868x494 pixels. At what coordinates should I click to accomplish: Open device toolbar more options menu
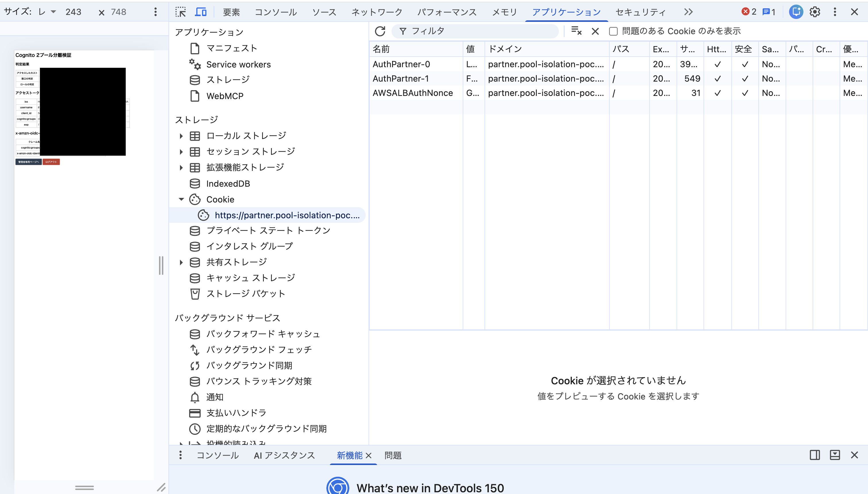[156, 12]
